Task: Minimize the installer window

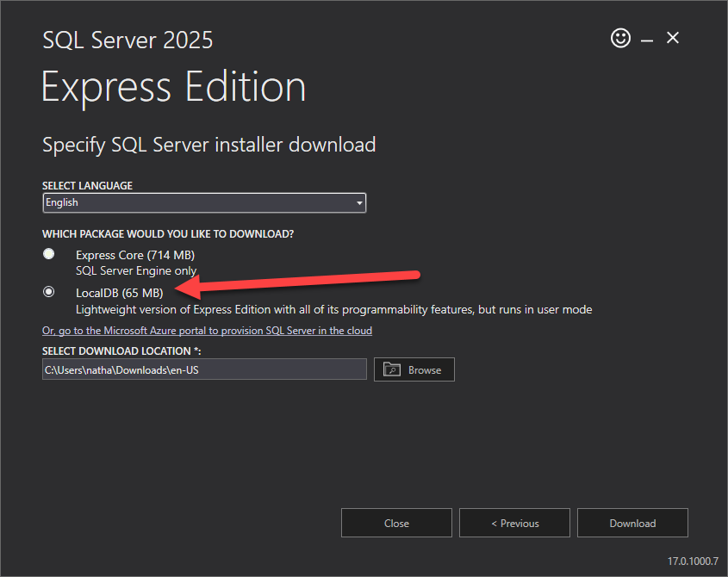Action: click(647, 39)
